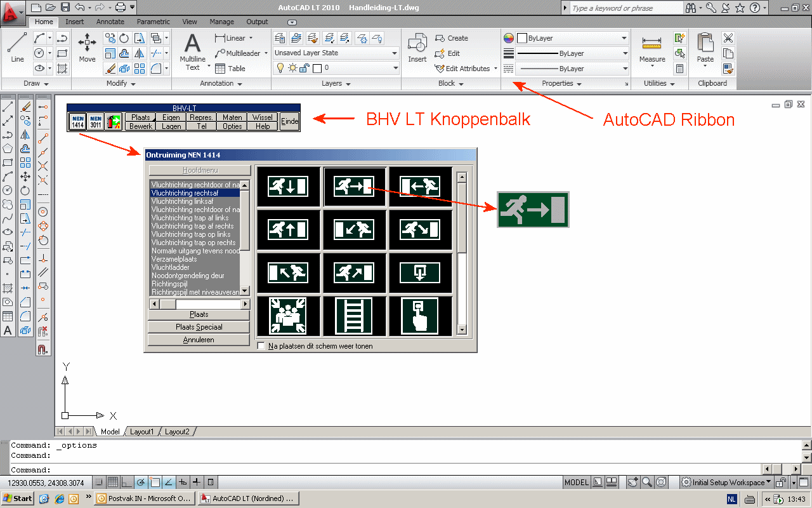This screenshot has height=508, width=812.
Task: Open the Insert block tool
Action: [417, 49]
